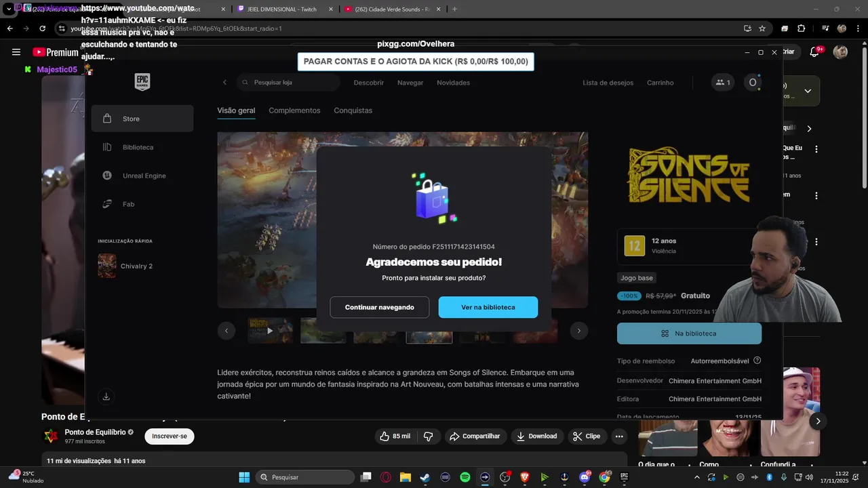
Task: Open the Windows Start menu
Action: [x=244, y=477]
